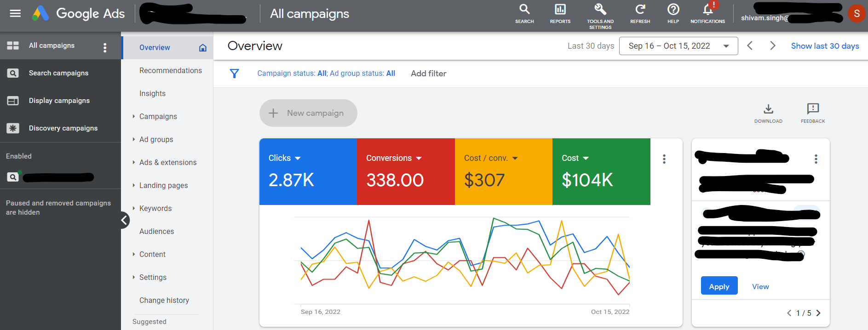Click Show last 30 days link
868x330 pixels.
(x=825, y=46)
